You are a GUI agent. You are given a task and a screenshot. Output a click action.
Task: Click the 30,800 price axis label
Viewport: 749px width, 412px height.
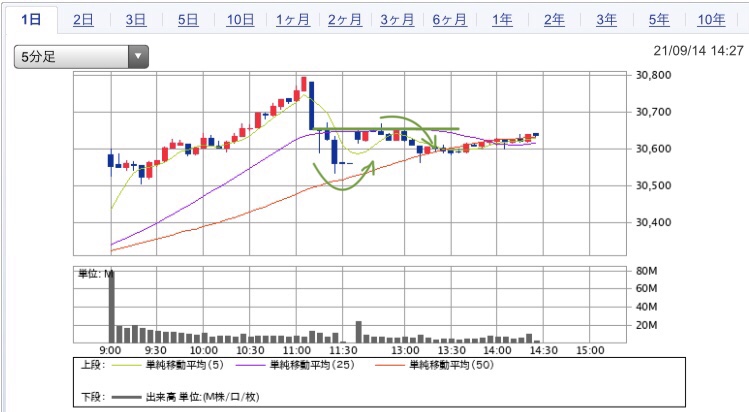tap(653, 75)
